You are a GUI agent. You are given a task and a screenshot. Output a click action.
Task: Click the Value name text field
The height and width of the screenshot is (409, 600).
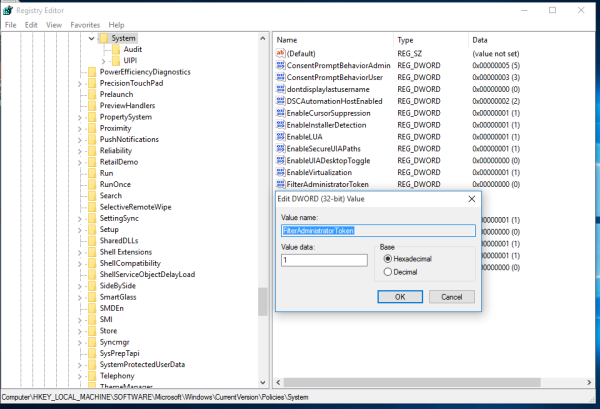(x=378, y=230)
